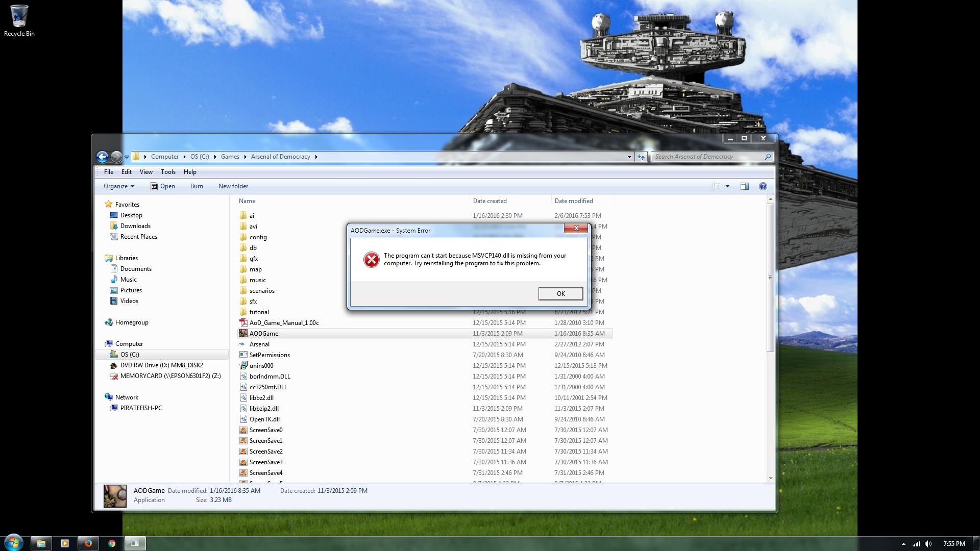Click the Back navigation arrow in Explorer
The height and width of the screenshot is (551, 980).
point(102,157)
